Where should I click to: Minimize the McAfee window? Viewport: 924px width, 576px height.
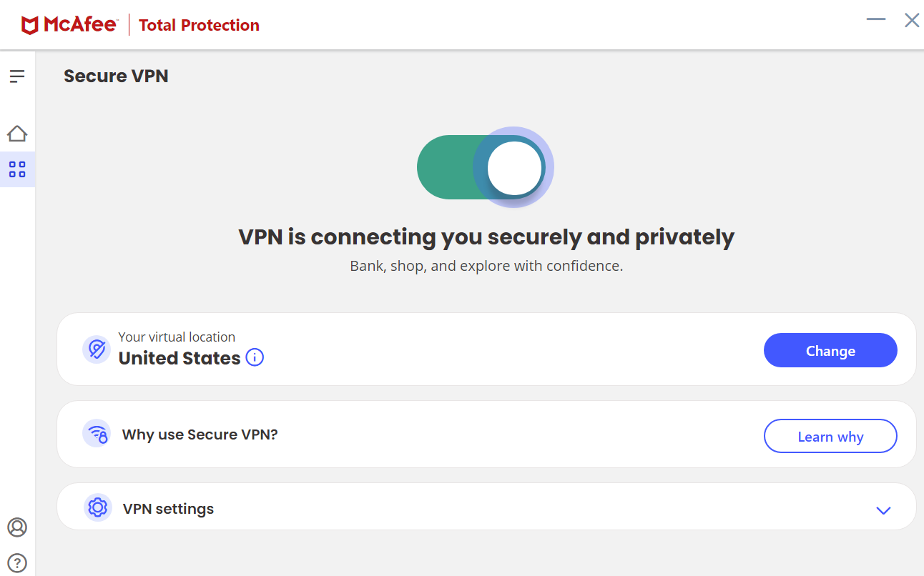click(876, 19)
